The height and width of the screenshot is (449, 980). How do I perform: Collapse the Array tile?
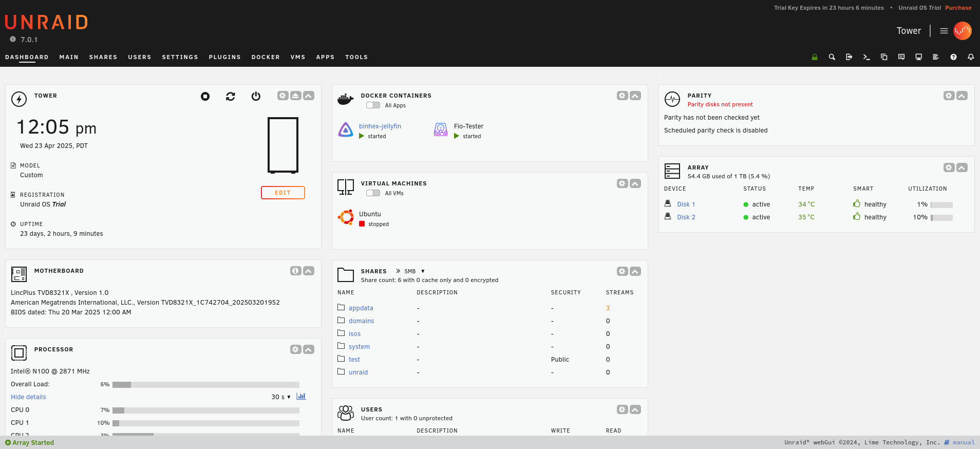pos(962,167)
